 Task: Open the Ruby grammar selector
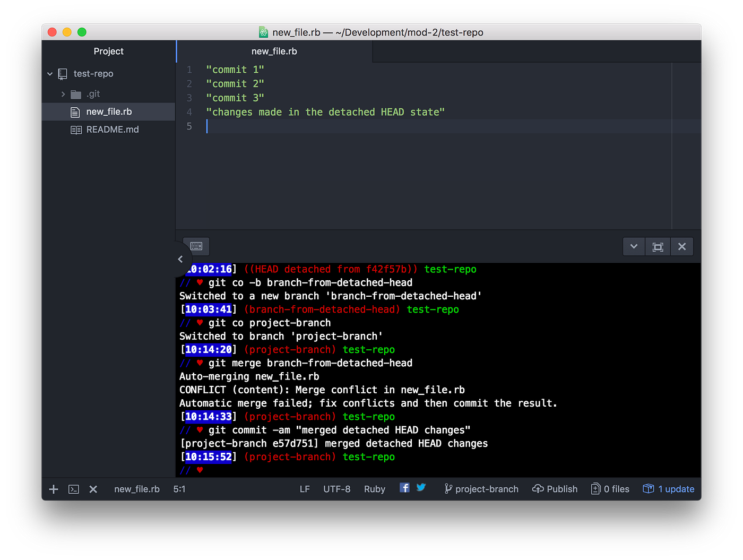[x=374, y=488]
